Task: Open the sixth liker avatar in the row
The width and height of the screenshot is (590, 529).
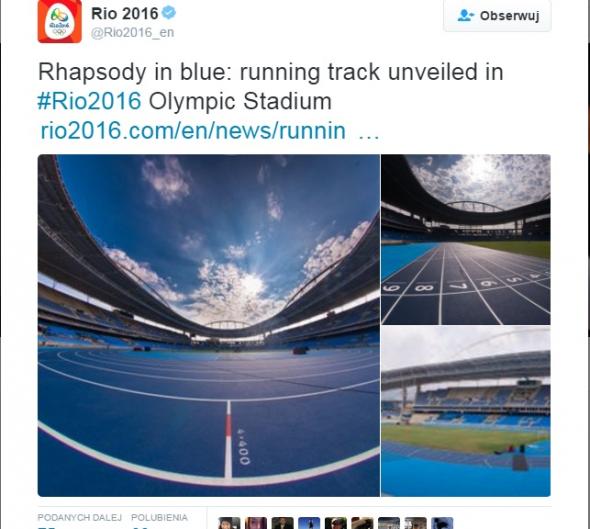Action: click(x=362, y=523)
